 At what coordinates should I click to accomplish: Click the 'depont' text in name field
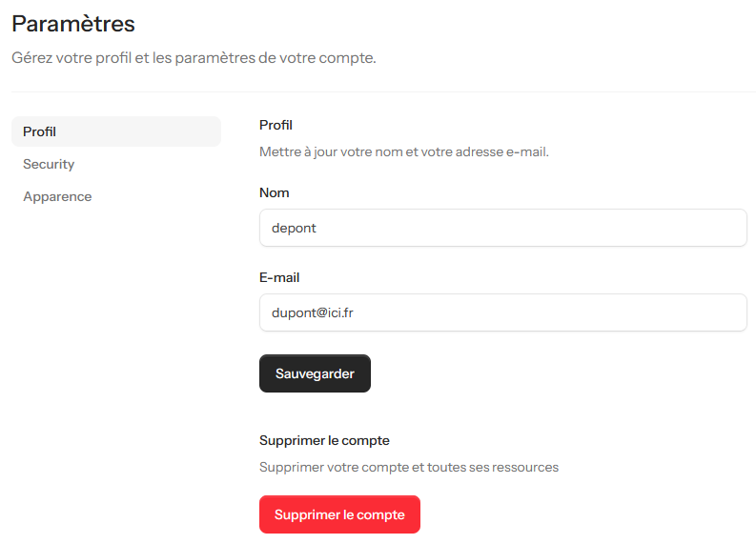click(x=294, y=229)
